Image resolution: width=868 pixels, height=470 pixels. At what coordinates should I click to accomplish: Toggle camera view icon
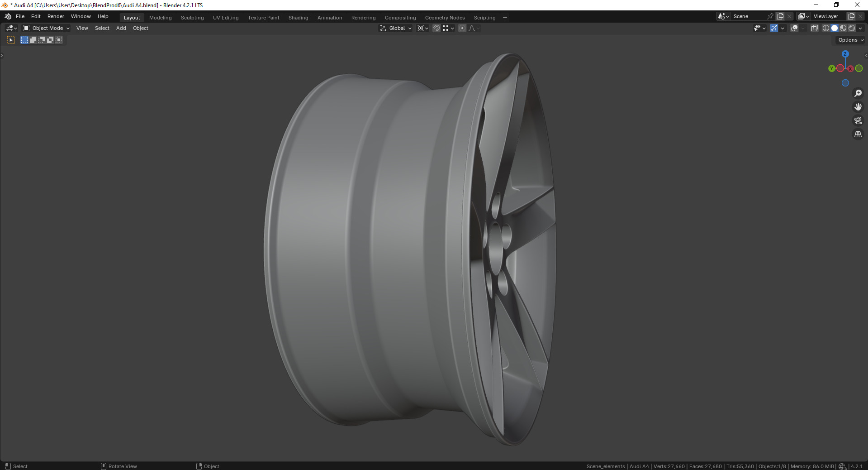[x=858, y=120]
